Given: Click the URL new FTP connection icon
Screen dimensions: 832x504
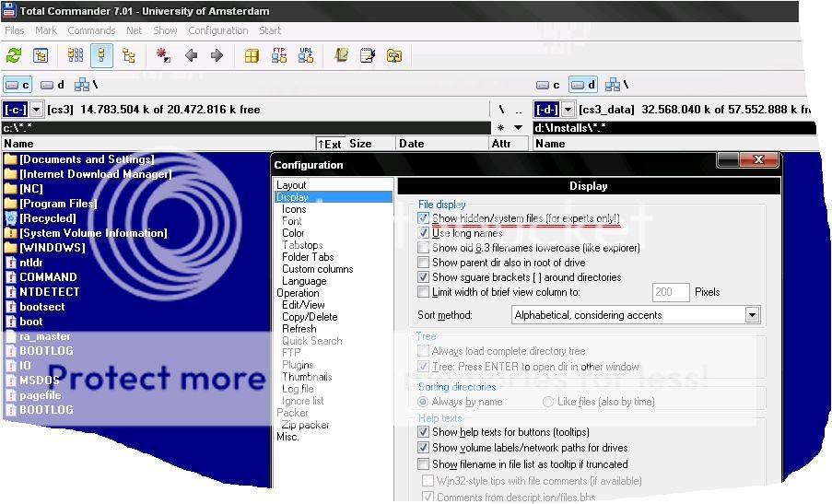Looking at the screenshot, I should click(305, 56).
